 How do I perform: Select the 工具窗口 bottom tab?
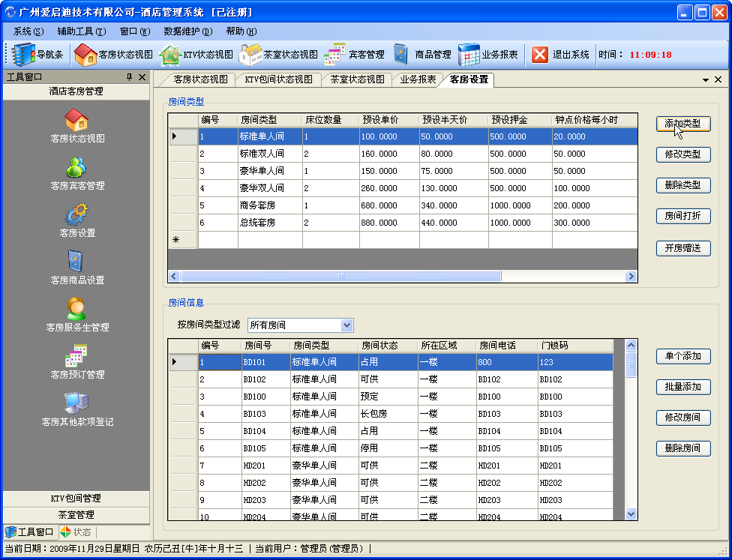tap(30, 532)
